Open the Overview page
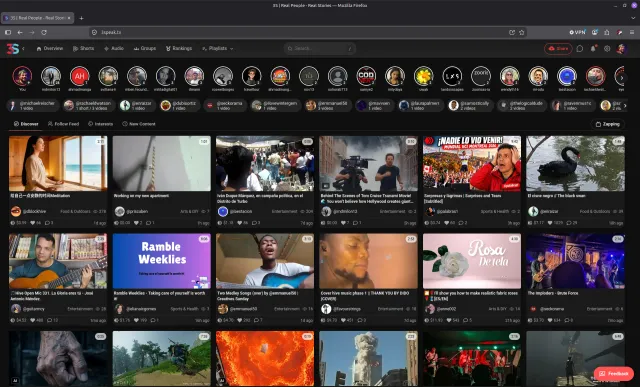This screenshot has height=387, width=640. [50, 49]
